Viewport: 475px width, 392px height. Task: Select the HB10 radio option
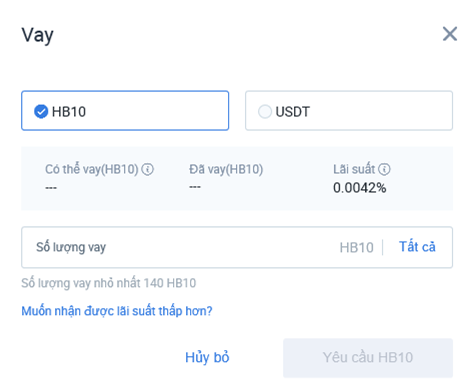tap(125, 110)
